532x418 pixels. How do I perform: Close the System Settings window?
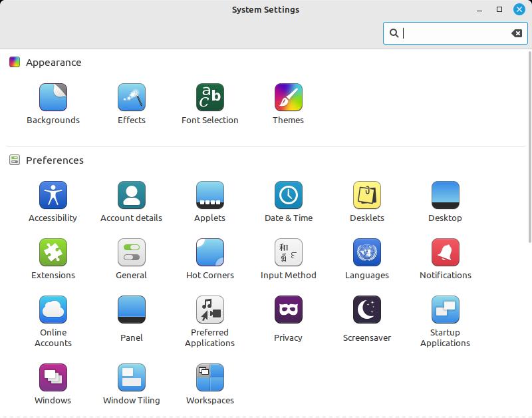click(519, 9)
